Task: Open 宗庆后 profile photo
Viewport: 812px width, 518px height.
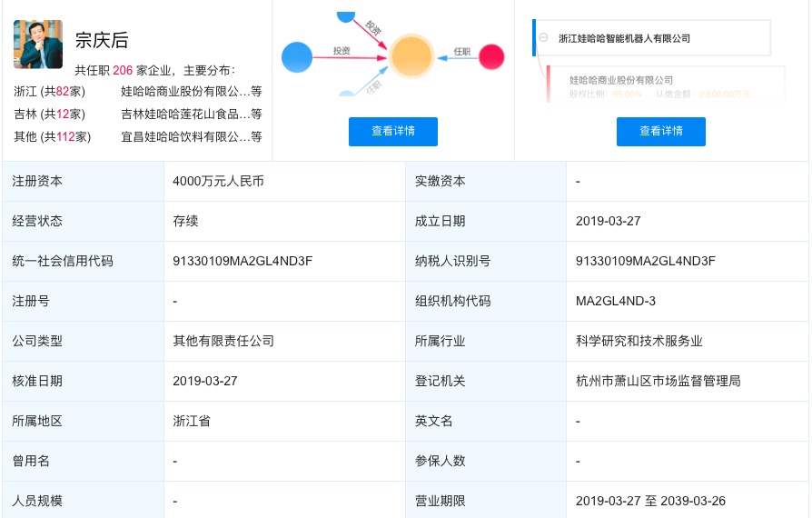Action: tap(38, 44)
